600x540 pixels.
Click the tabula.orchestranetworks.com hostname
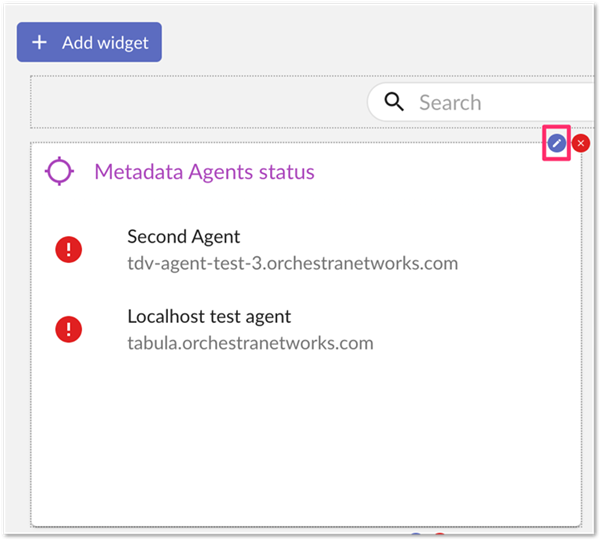coord(250,343)
